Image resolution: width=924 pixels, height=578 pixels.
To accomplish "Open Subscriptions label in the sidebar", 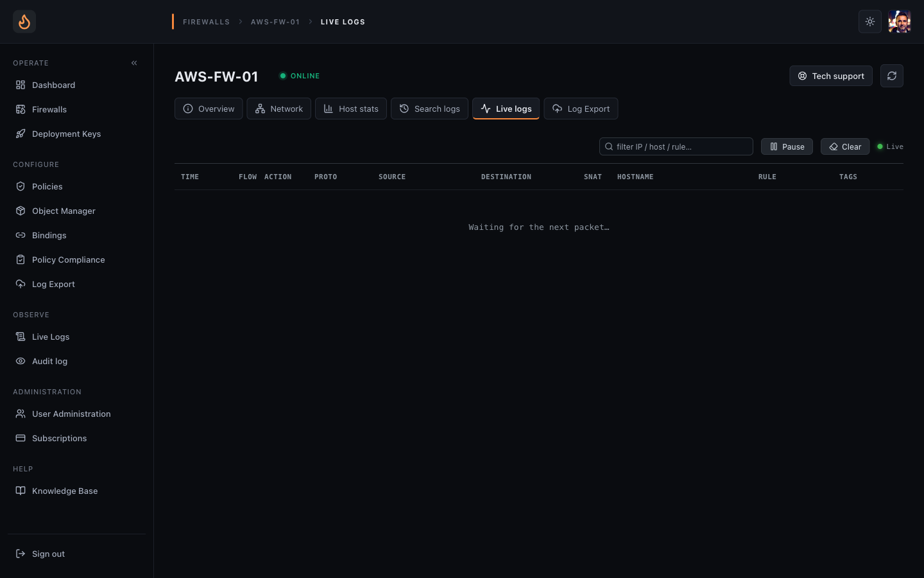I will (59, 438).
